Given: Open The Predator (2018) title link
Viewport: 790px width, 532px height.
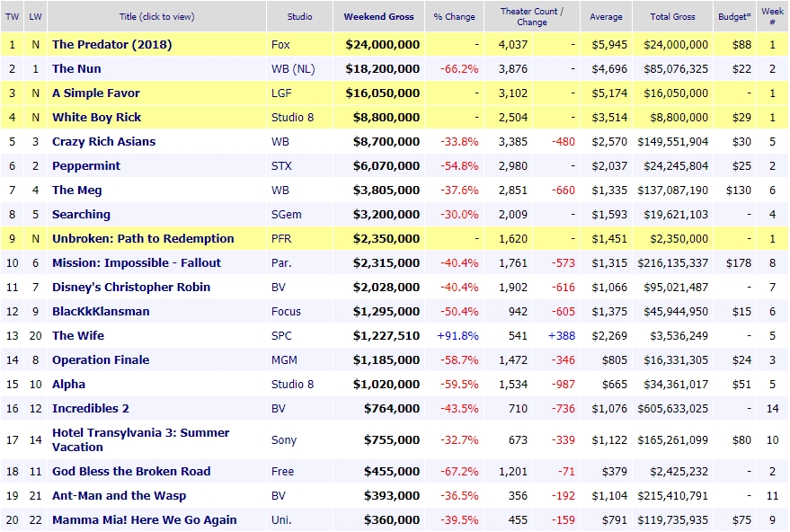Looking at the screenshot, I should tap(111, 44).
